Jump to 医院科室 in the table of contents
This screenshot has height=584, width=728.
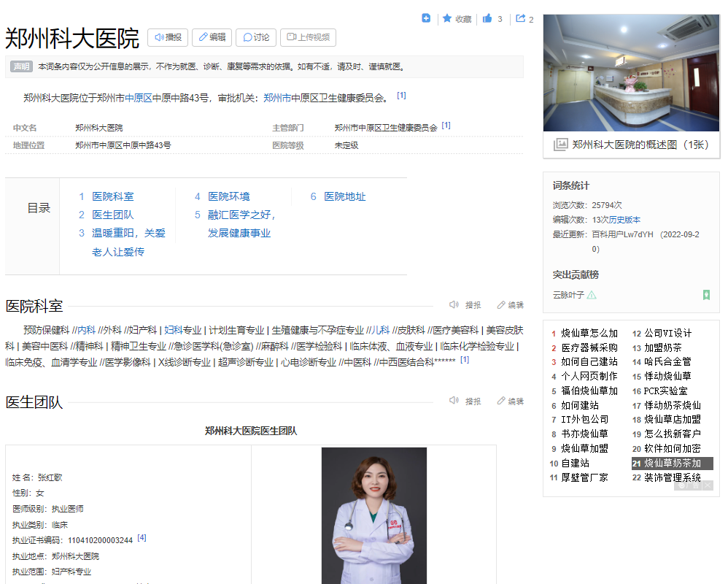coord(112,196)
